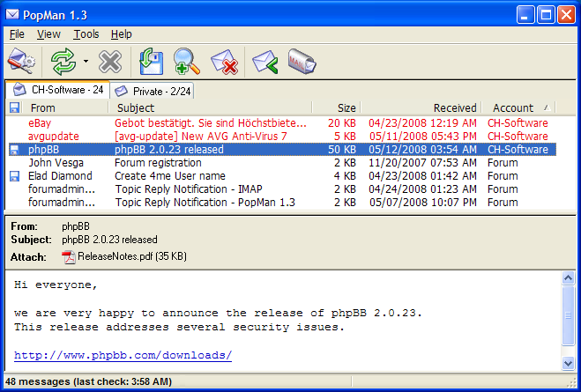Open the File menu
The image size is (581, 392).
[17, 34]
